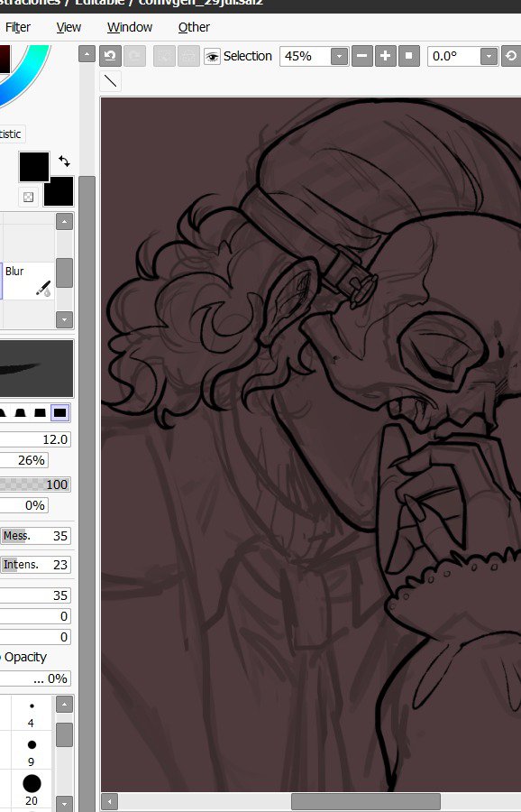Click the transparent color checker icon
This screenshot has height=812, width=521.
pyautogui.click(x=29, y=197)
